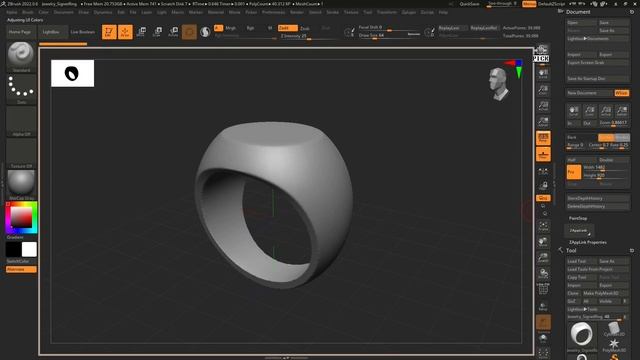
Task: Open the Preferences menu
Action: 273,12
